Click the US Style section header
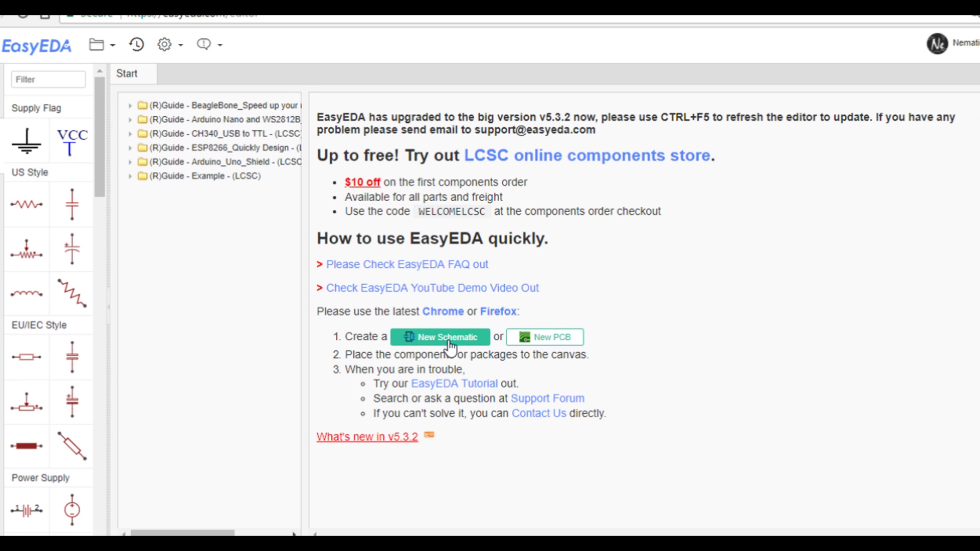980x551 pixels. coord(30,172)
